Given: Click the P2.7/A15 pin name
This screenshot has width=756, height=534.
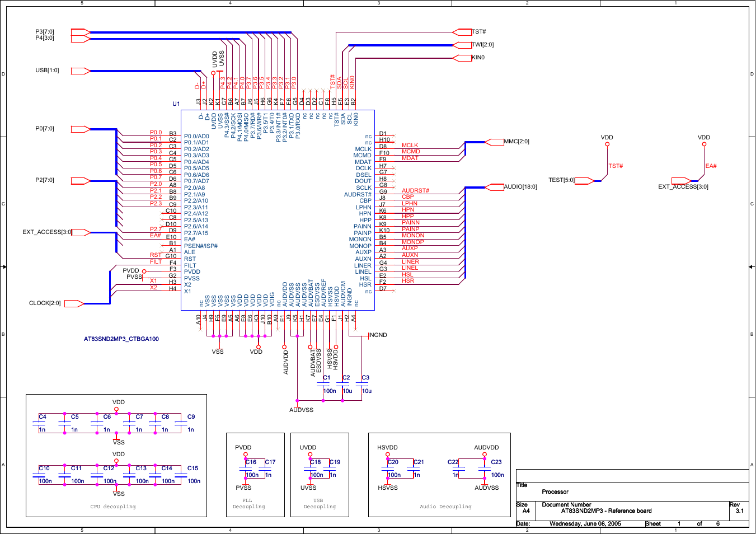Looking at the screenshot, I should [x=196, y=233].
